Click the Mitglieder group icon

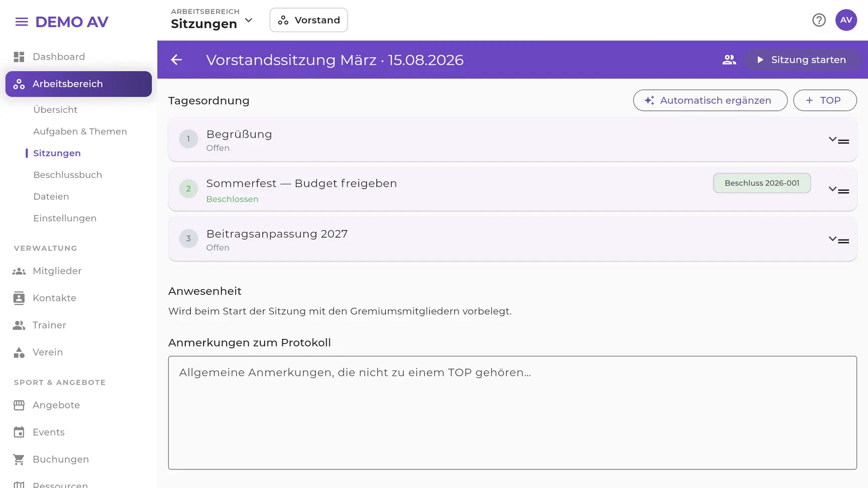point(19,271)
